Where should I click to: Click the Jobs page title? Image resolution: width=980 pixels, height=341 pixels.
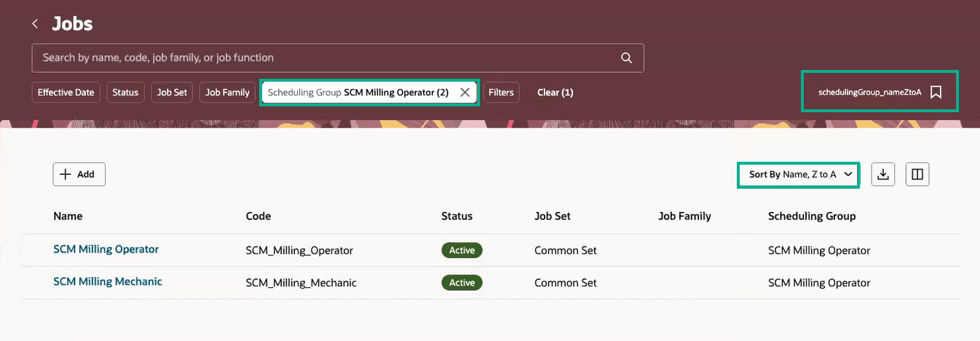pos(72,23)
